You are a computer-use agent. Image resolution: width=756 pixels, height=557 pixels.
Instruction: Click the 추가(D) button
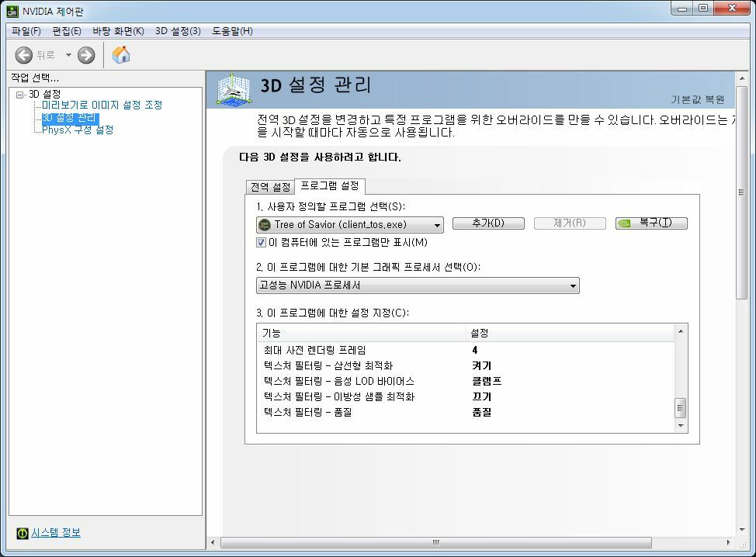pyautogui.click(x=488, y=223)
